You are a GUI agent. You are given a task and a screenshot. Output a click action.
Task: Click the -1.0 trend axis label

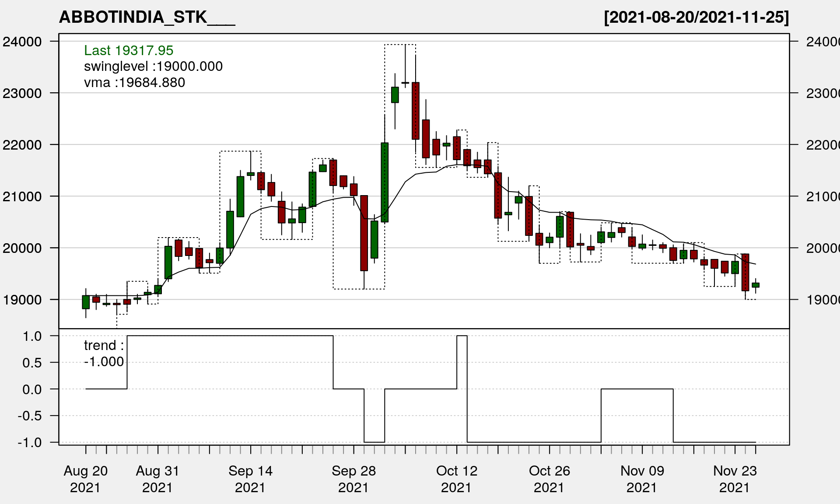(30, 443)
